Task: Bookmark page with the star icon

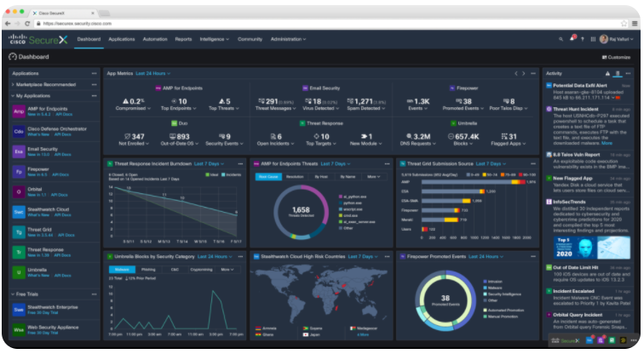Action: coord(624,23)
